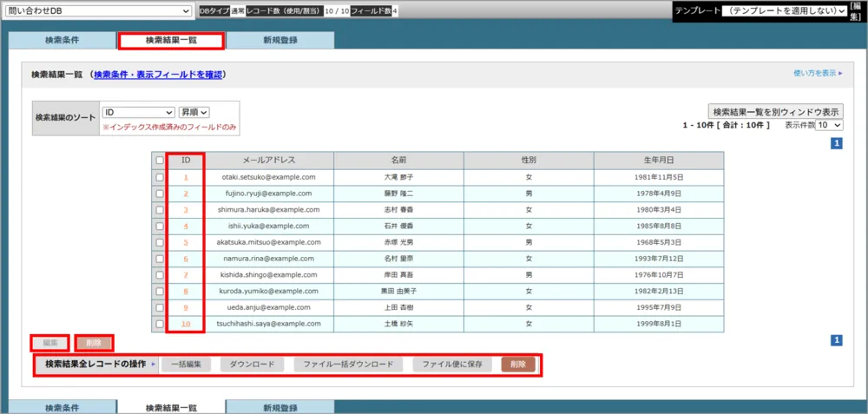Select the bottom 新規登録 tab

pos(279,407)
